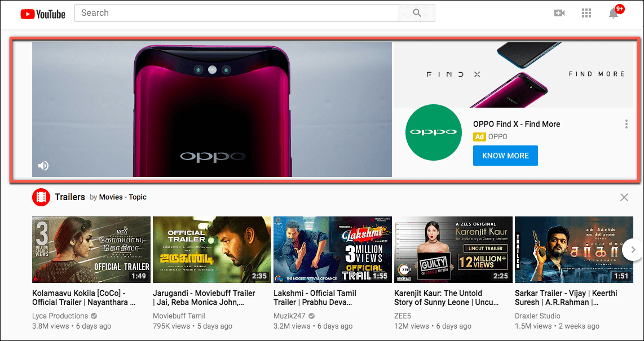Open the YouTube apps grid icon
The width and height of the screenshot is (644, 341).
[x=586, y=13]
